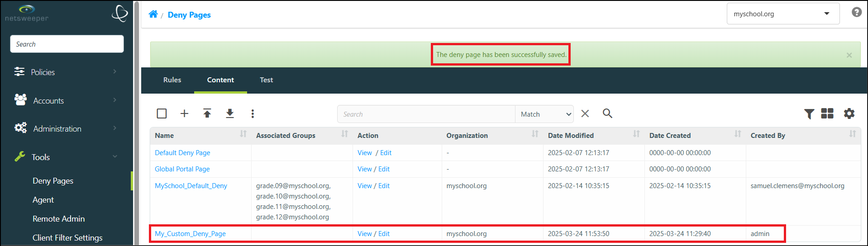Click the download arrow toolbar icon
The image size is (868, 246).
coord(230,114)
